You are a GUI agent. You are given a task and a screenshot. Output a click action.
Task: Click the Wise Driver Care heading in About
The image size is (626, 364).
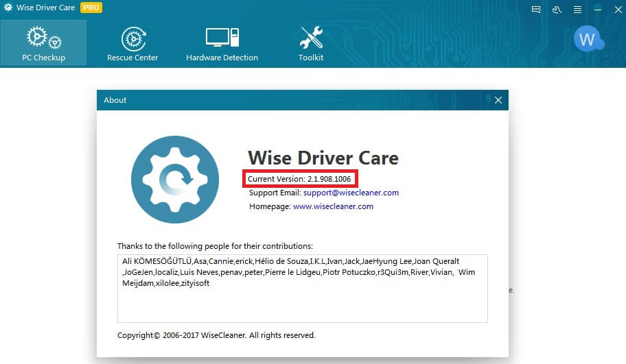[323, 158]
